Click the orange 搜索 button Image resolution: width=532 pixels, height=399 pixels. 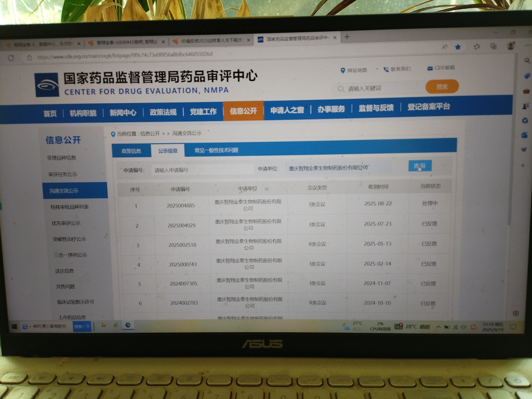click(442, 87)
